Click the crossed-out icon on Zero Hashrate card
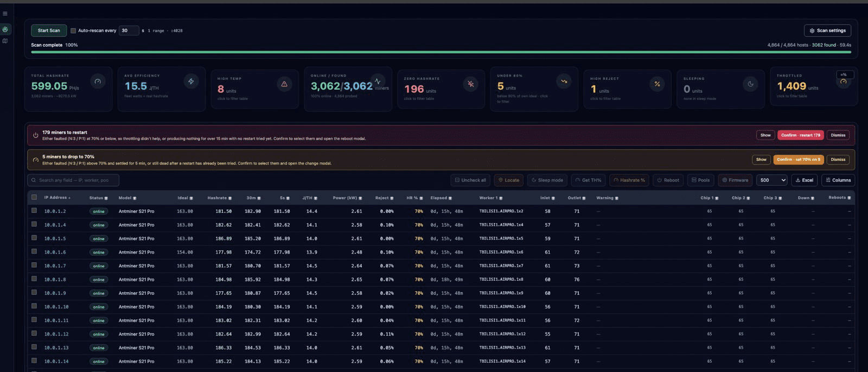This screenshot has height=372, width=868. [x=470, y=84]
